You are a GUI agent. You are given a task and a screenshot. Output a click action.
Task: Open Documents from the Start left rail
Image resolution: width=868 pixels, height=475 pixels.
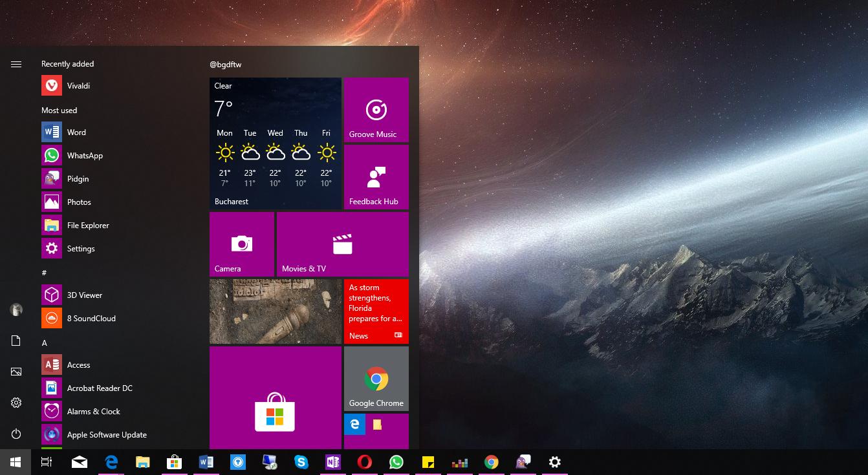click(16, 341)
